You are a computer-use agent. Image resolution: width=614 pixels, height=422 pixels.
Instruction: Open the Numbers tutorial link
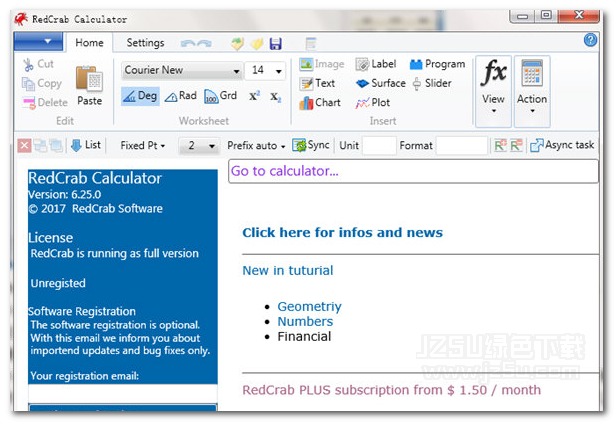point(305,321)
